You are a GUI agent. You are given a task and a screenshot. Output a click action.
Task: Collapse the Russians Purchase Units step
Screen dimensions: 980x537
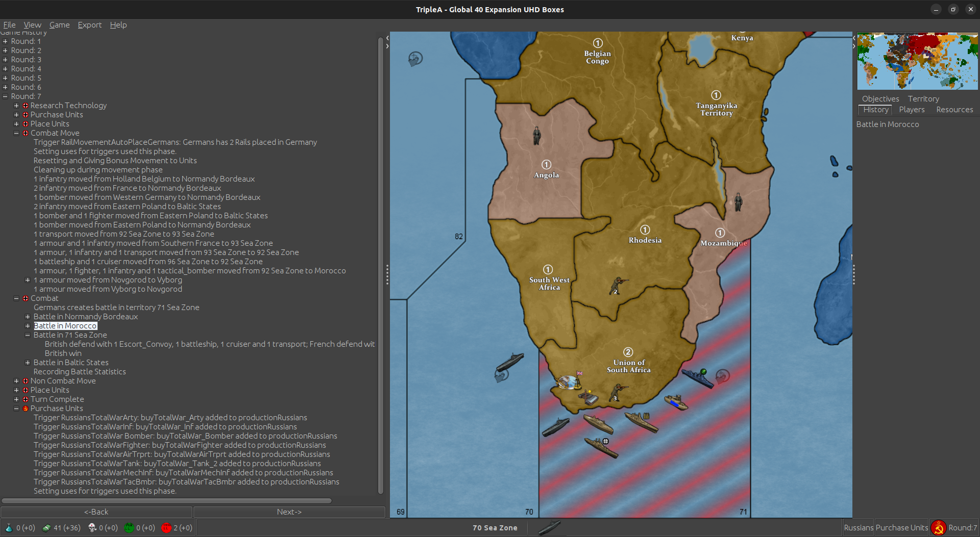click(16, 408)
